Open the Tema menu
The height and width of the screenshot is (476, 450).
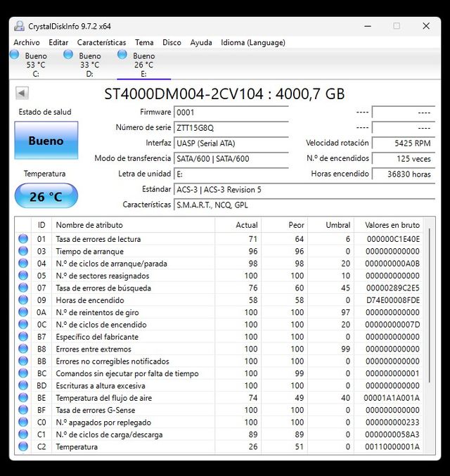click(144, 42)
